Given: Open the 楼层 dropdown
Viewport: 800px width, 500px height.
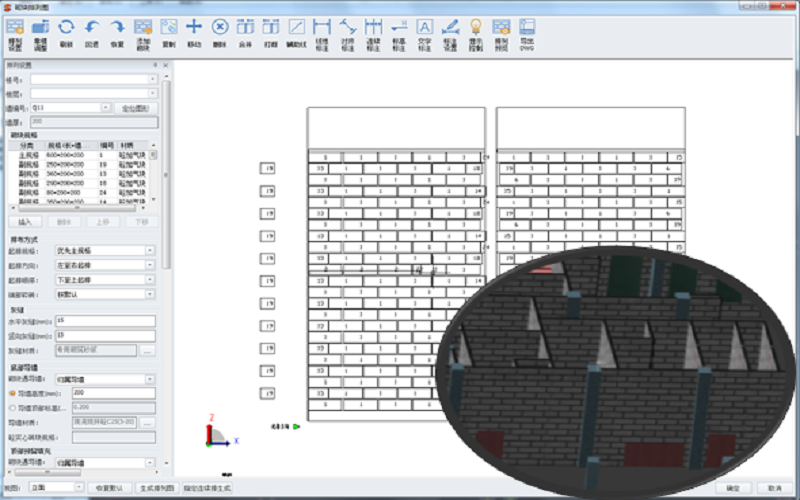Looking at the screenshot, I should coord(94,94).
